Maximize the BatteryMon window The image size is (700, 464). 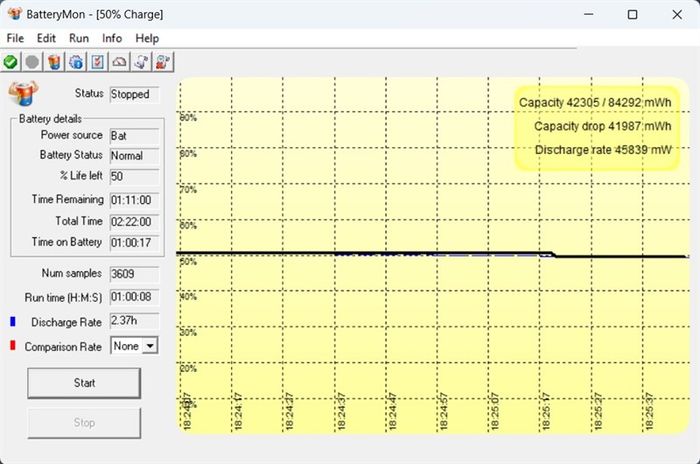click(x=632, y=14)
